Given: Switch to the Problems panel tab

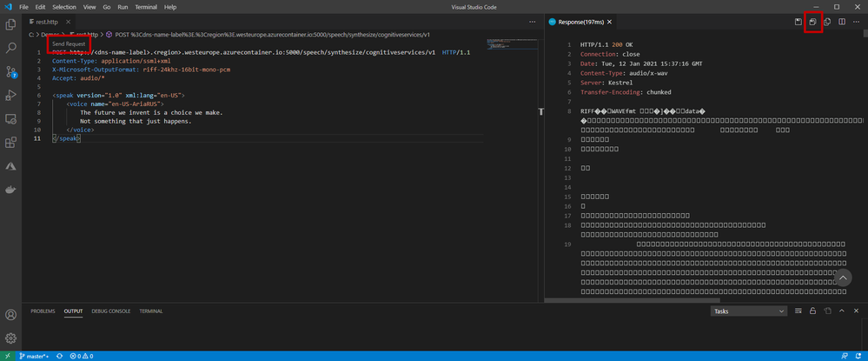Looking at the screenshot, I should pyautogui.click(x=43, y=311).
